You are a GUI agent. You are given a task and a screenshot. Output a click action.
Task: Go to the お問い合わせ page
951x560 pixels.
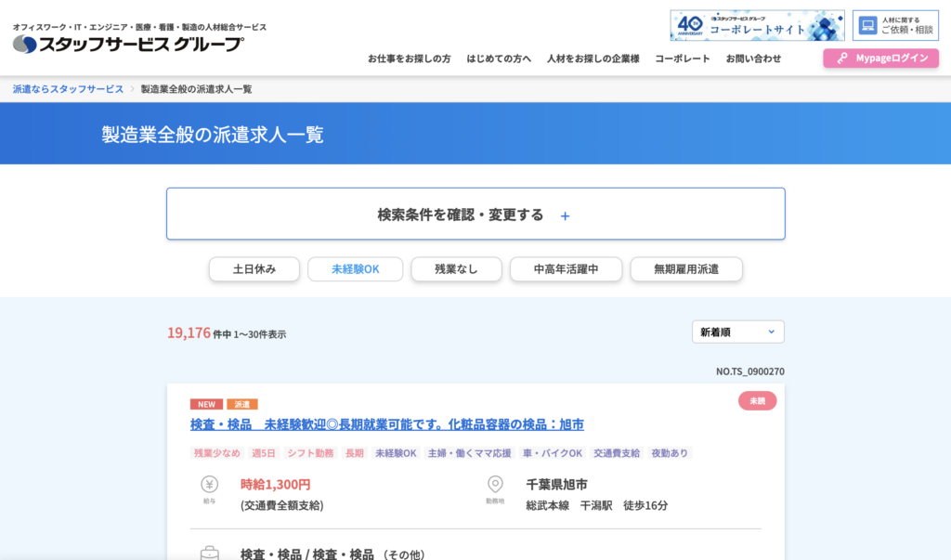coord(753,59)
